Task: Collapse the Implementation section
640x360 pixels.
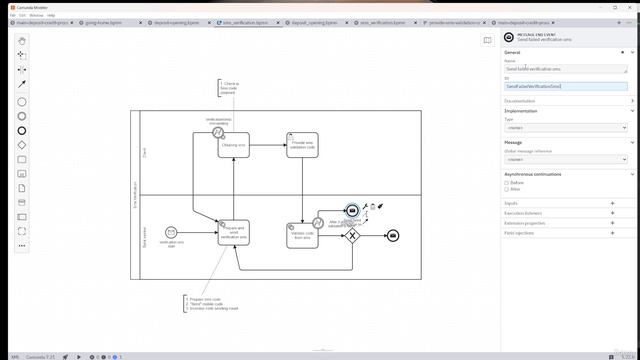Action: pyautogui.click(x=632, y=111)
